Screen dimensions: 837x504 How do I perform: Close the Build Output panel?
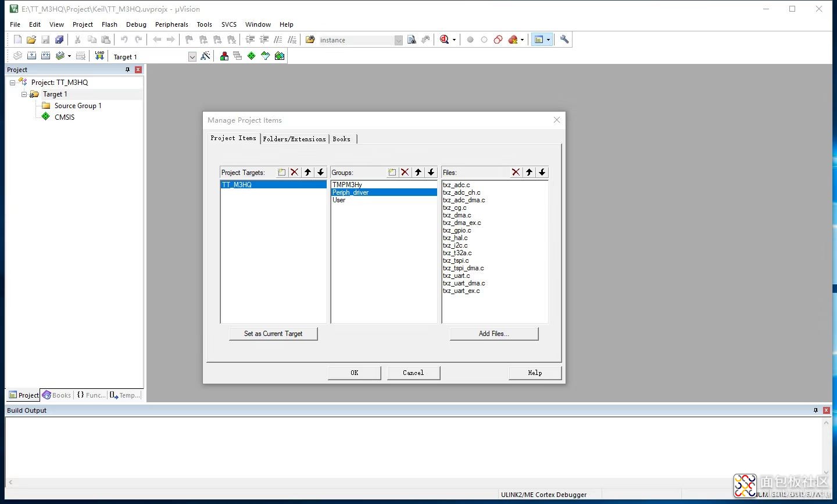click(x=826, y=410)
